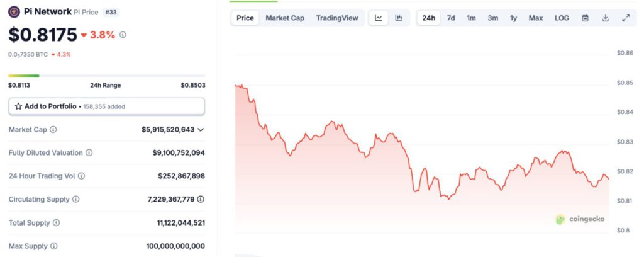This screenshot has width=644, height=257.
Task: Open info icon next to Market Cap
Action: [53, 130]
